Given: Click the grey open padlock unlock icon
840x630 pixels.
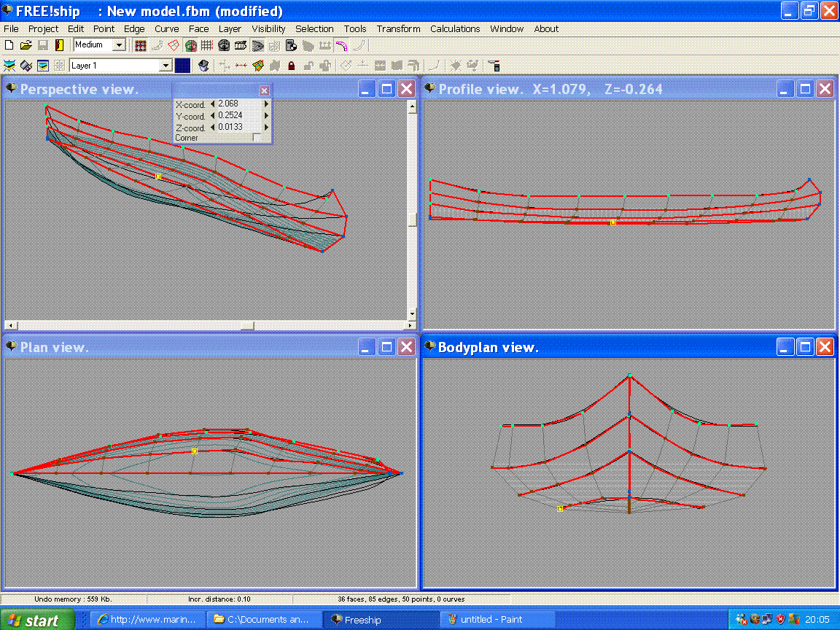Looking at the screenshot, I should [308, 66].
